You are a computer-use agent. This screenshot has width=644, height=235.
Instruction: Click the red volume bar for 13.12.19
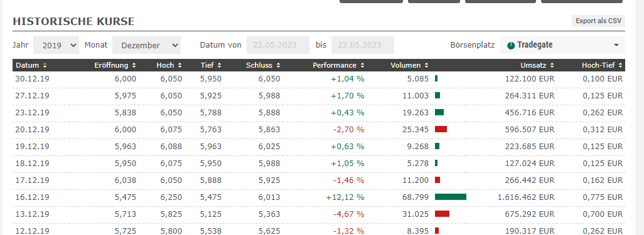click(442, 214)
